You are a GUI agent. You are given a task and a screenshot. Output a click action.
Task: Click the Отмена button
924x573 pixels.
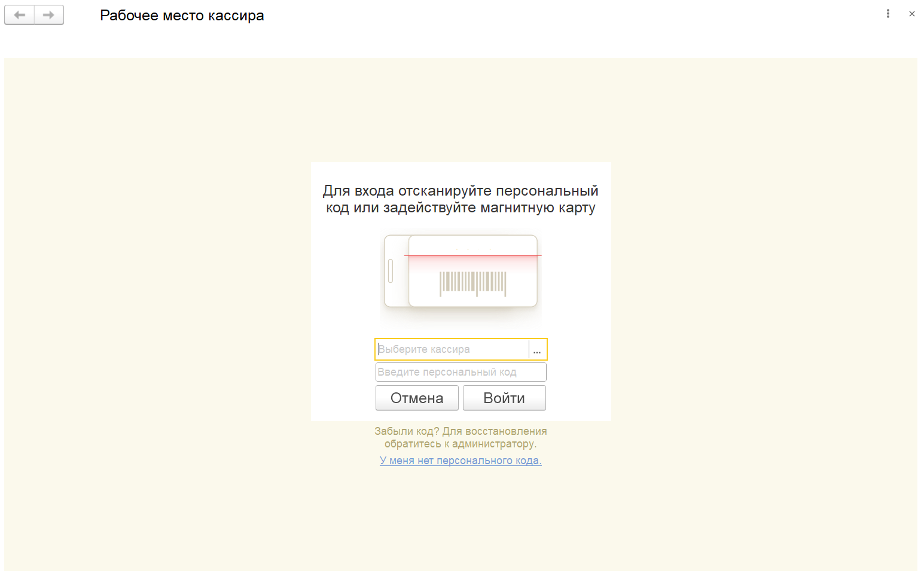[x=417, y=398]
